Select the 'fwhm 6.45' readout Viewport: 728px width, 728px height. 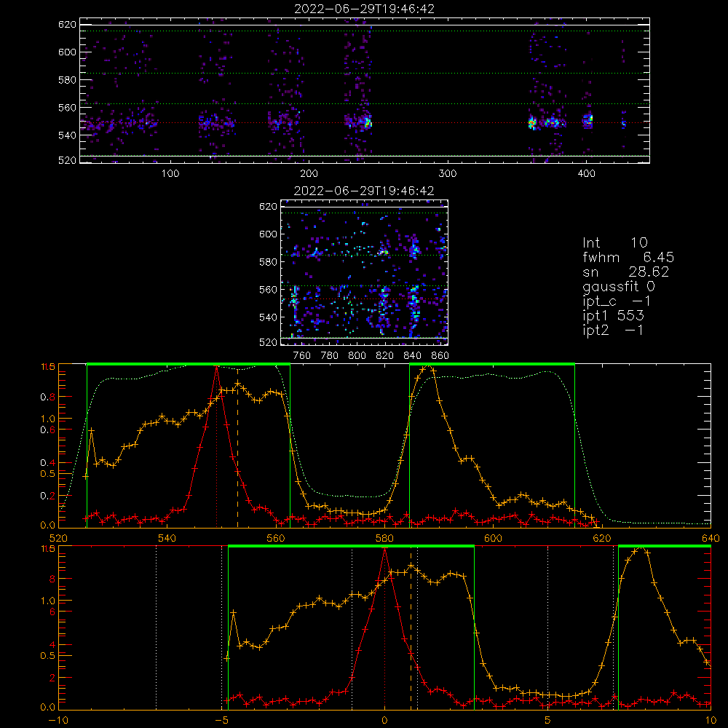point(628,257)
